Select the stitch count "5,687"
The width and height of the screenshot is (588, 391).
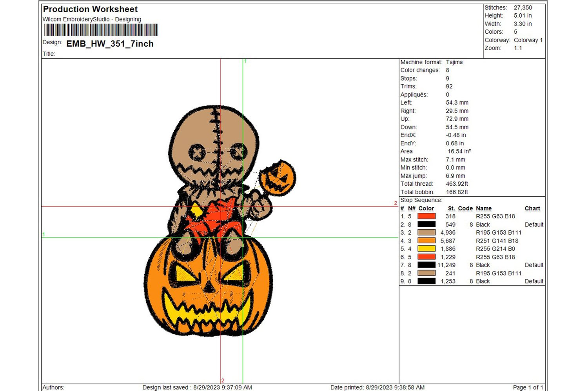(448, 241)
